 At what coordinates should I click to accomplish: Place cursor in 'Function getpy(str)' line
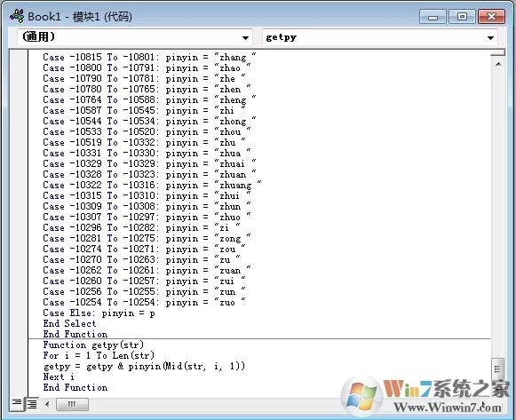[x=93, y=345]
